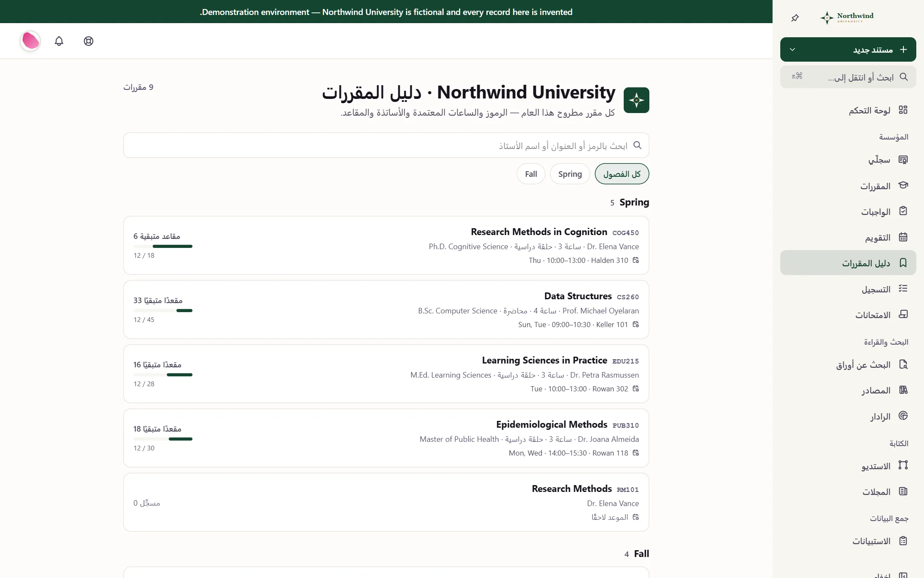Go to لوحة التحكم menu item
The height and width of the screenshot is (578, 924).
(x=848, y=110)
